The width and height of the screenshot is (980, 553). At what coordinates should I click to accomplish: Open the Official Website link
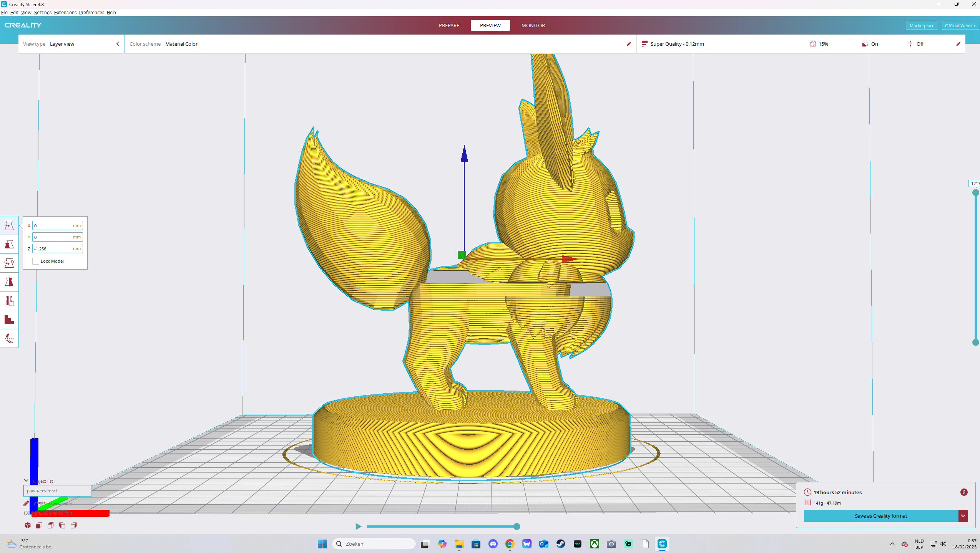(960, 26)
